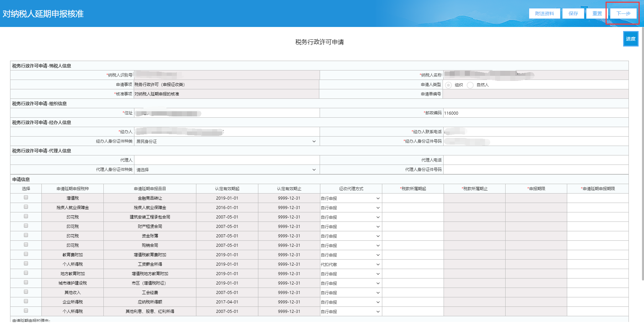Check the 资金账簿 row checkbox

pyautogui.click(x=26, y=235)
